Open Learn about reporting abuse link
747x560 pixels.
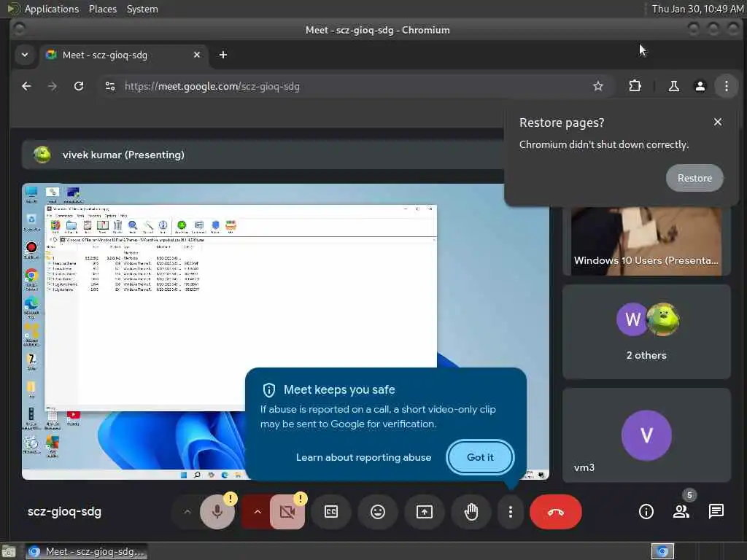[363, 457]
